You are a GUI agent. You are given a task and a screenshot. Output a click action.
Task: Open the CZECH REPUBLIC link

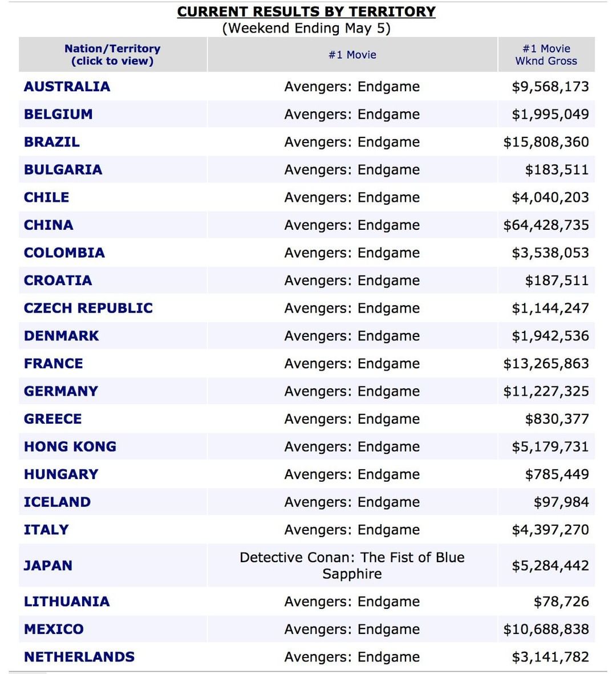(x=88, y=308)
